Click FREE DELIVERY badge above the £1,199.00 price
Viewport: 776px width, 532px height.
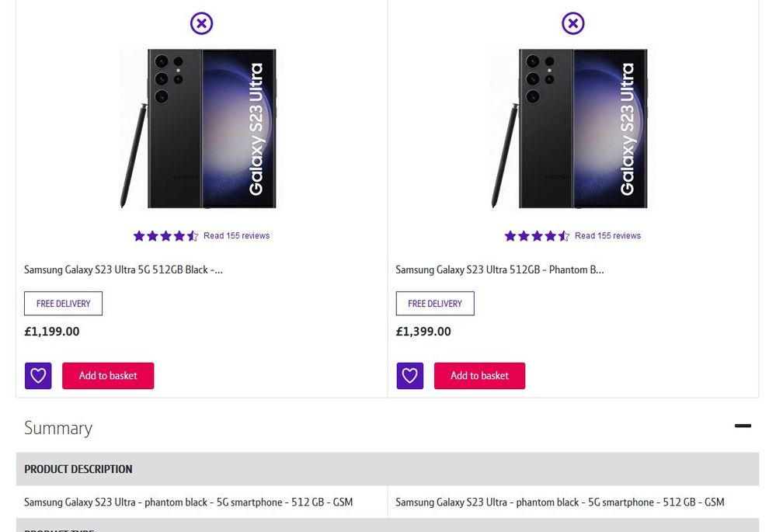tap(63, 304)
